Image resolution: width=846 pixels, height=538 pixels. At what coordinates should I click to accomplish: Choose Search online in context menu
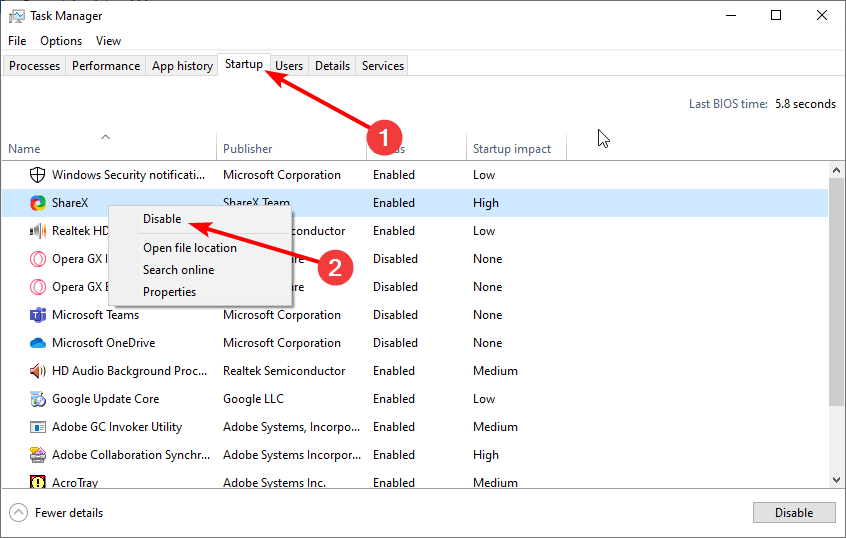tap(179, 270)
